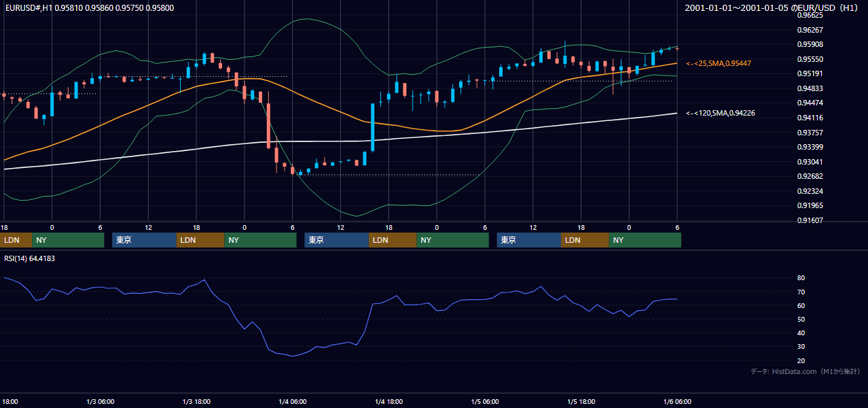The height and width of the screenshot is (408, 868).
Task: Click the 1/4 06:00 date label
Action: click(x=292, y=401)
